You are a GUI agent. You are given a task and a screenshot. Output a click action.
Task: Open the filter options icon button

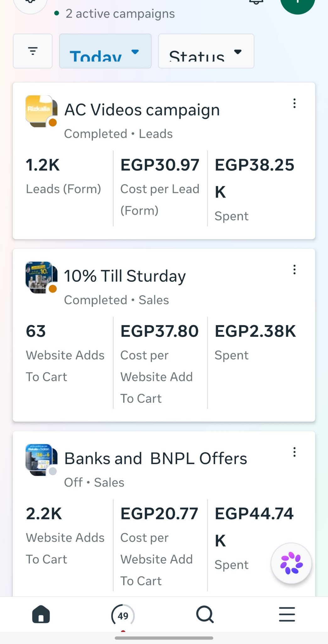coord(33,51)
